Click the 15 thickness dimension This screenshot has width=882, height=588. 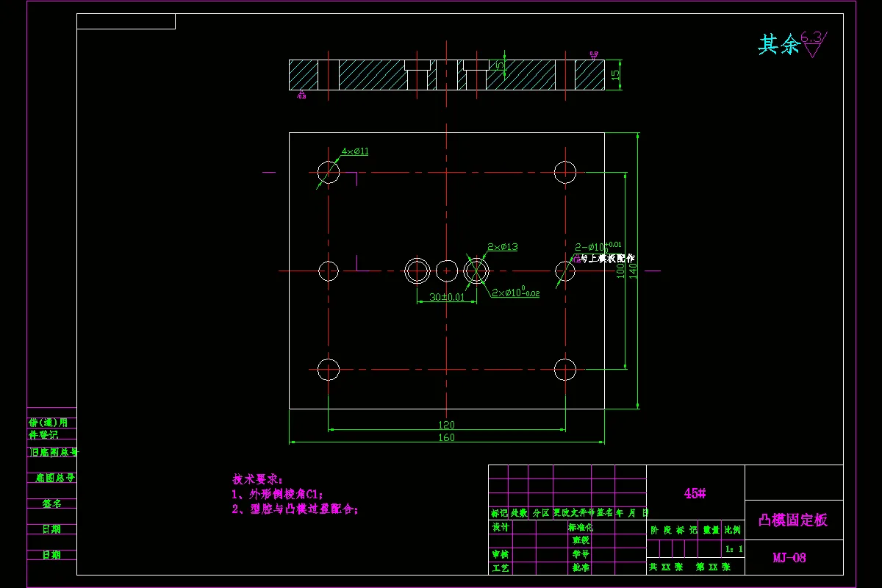(616, 74)
